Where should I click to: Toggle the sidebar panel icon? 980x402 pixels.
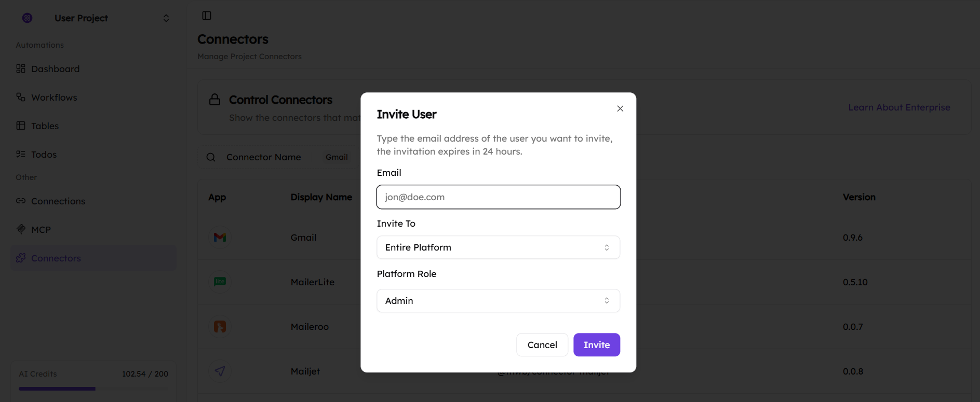point(207,16)
